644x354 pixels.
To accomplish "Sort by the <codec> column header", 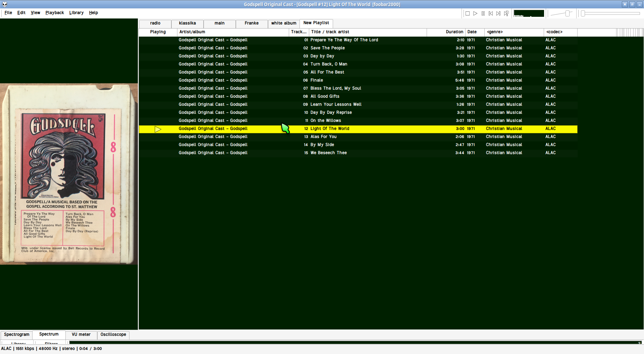I will [560, 32].
